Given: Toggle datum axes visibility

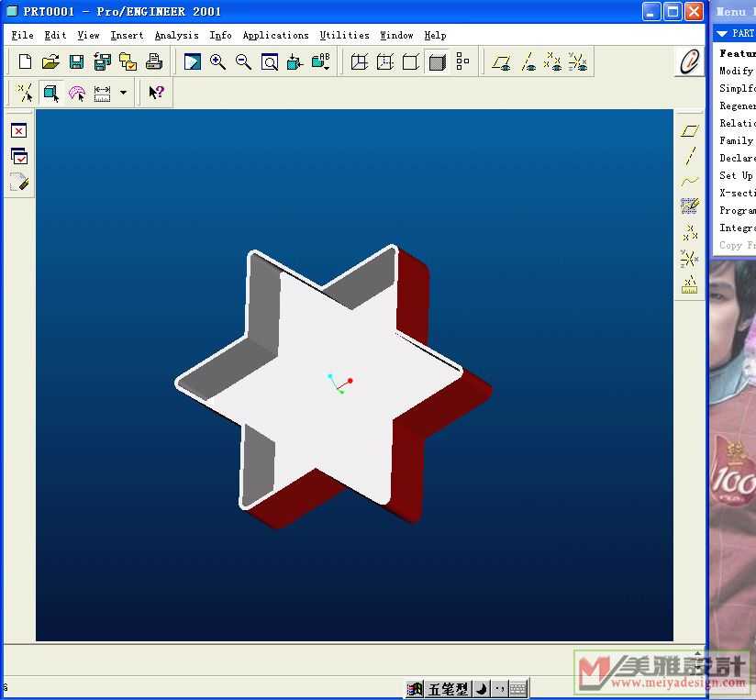Looking at the screenshot, I should point(528,62).
